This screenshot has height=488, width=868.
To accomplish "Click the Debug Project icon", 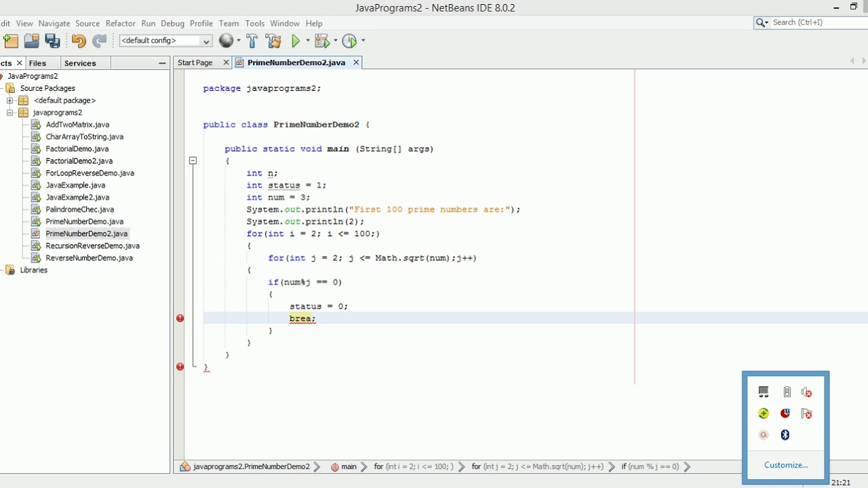I will 321,41.
